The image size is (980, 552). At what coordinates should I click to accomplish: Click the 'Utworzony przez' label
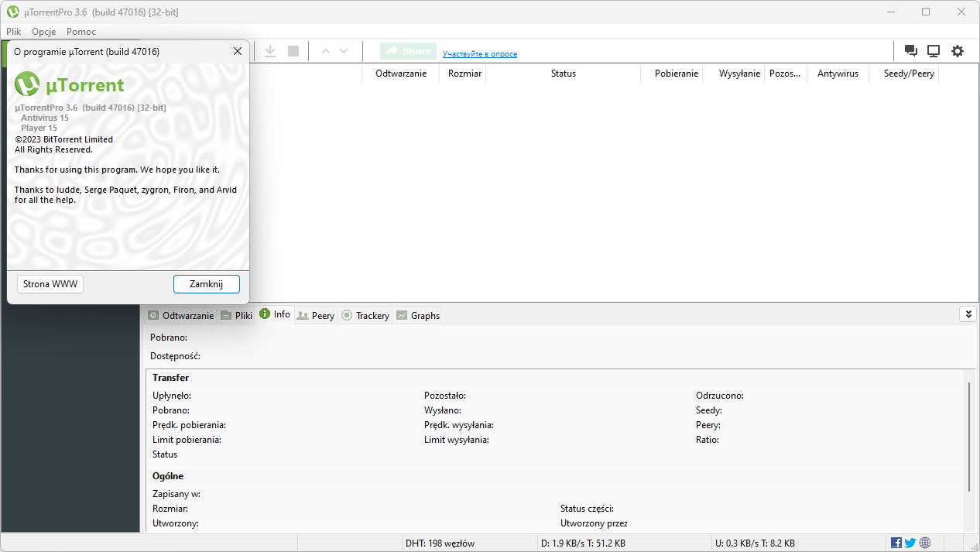pos(594,523)
